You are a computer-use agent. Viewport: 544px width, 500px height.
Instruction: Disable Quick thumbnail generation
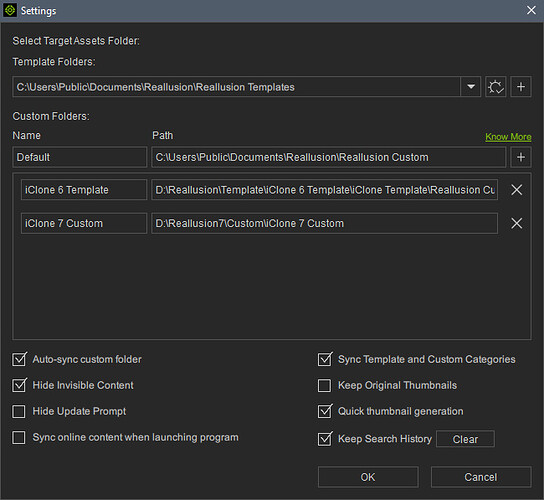[x=325, y=411]
